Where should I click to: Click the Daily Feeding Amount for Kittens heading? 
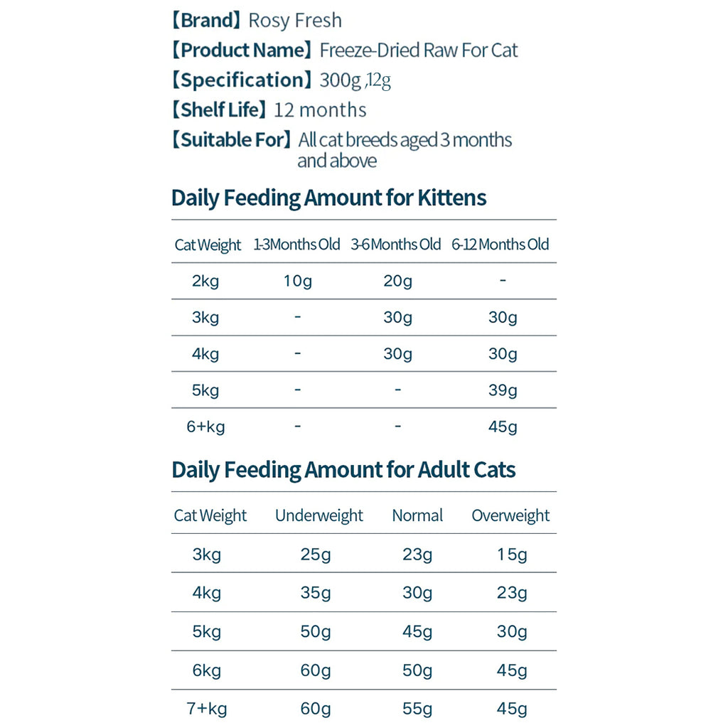pyautogui.click(x=328, y=198)
